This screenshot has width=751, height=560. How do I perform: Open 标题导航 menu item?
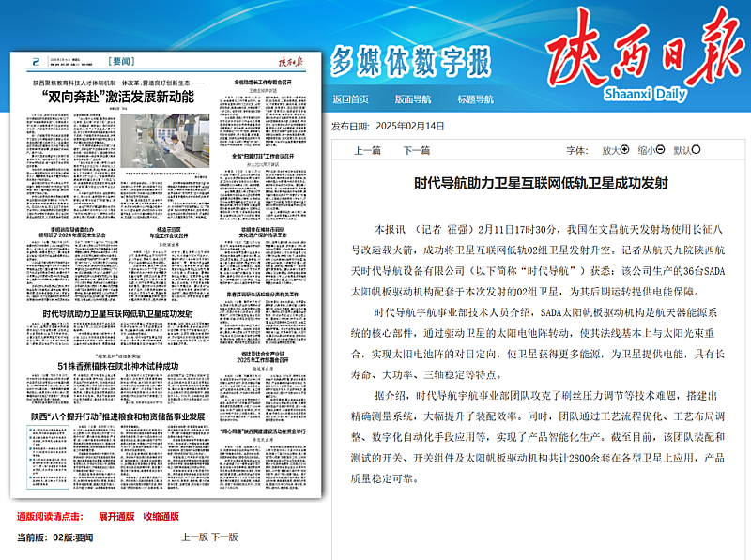pyautogui.click(x=475, y=99)
